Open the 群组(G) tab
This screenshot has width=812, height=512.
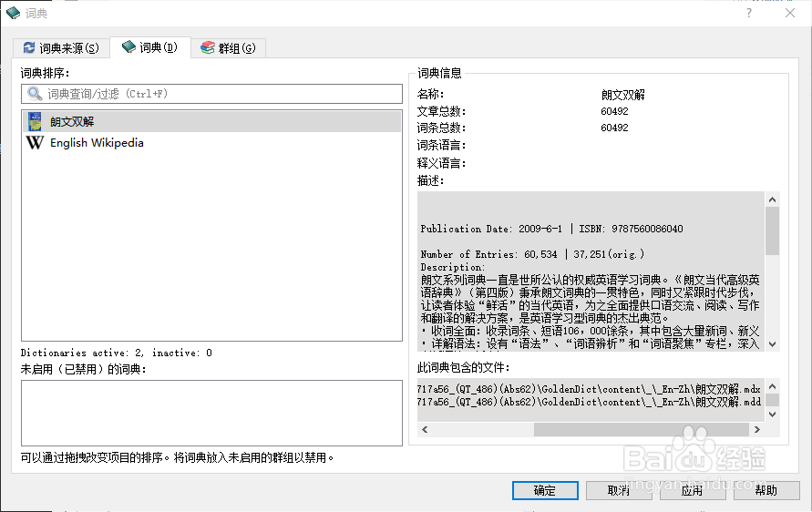pos(229,48)
